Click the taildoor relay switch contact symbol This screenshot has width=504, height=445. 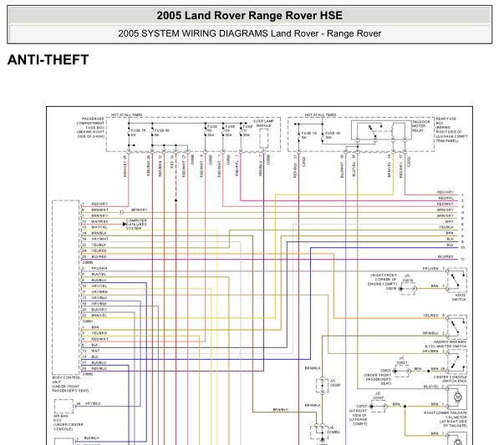coord(374,133)
